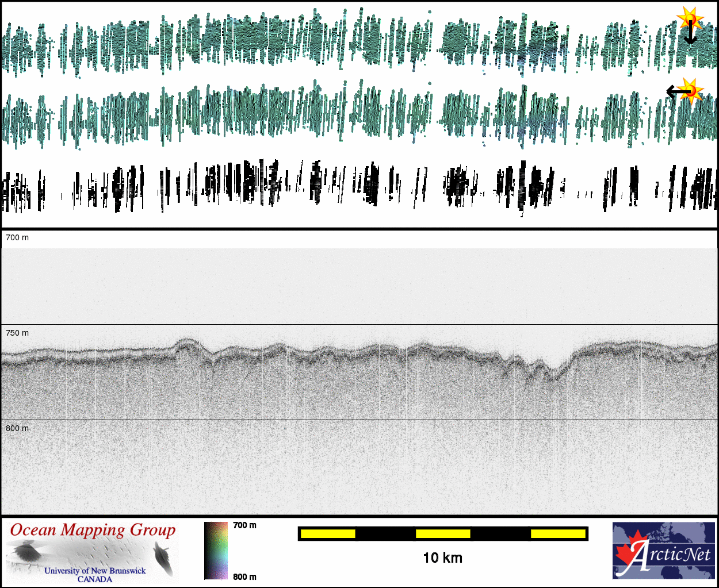Click the black-and-white backscatter strip

pyautogui.click(x=359, y=187)
